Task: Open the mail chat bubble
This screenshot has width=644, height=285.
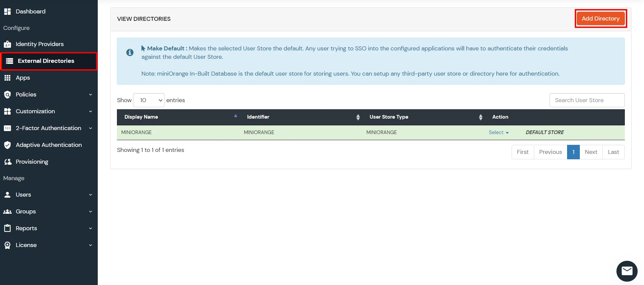Action: [x=627, y=271]
